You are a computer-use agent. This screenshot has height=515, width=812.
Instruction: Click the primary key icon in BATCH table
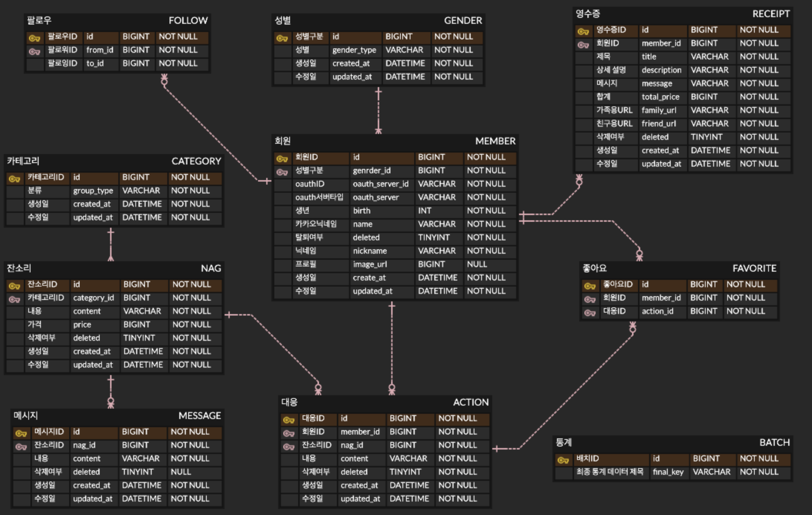tap(563, 460)
